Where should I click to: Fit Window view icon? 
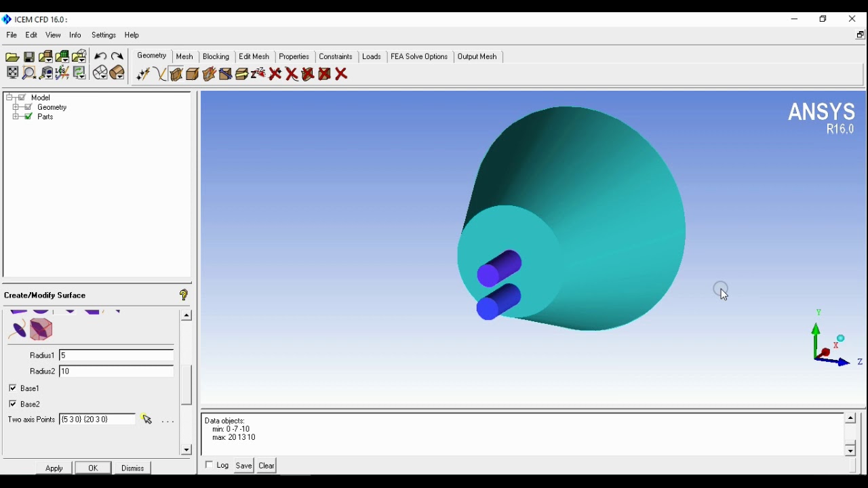click(12, 73)
